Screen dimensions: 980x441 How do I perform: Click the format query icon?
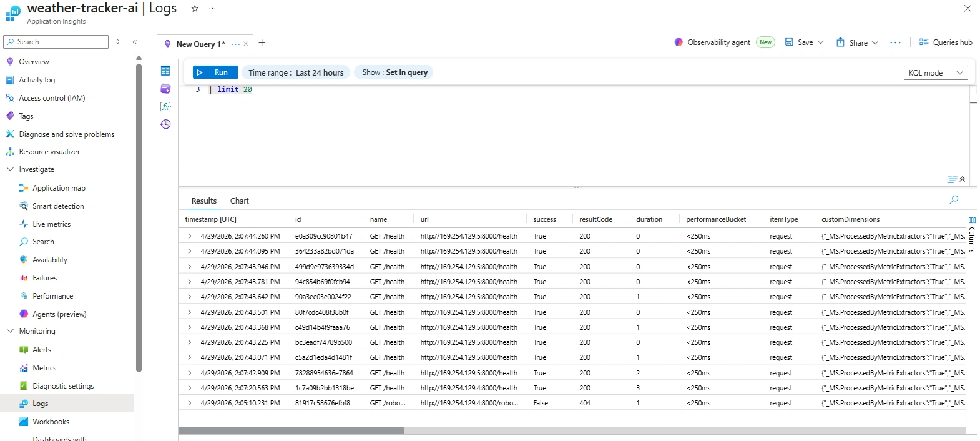pos(952,179)
